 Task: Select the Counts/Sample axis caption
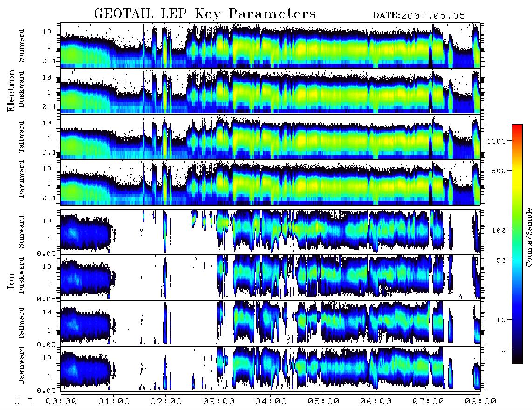tap(528, 237)
